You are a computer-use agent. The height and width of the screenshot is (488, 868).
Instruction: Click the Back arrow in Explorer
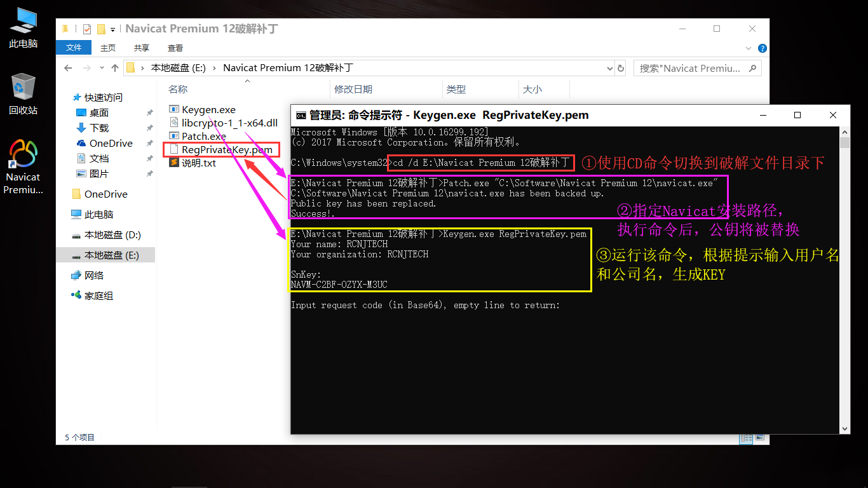(x=68, y=68)
